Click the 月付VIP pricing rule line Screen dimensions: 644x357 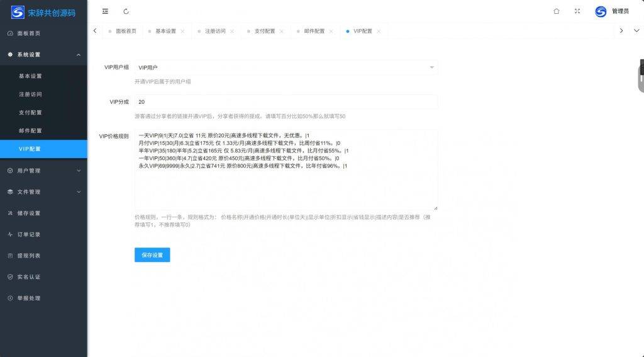click(x=240, y=143)
